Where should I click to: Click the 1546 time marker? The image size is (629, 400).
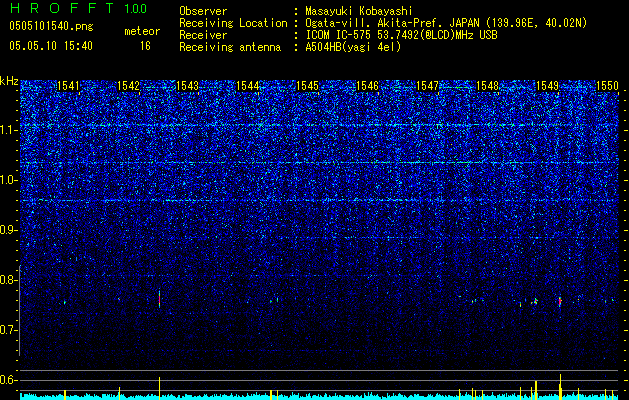pos(367,86)
